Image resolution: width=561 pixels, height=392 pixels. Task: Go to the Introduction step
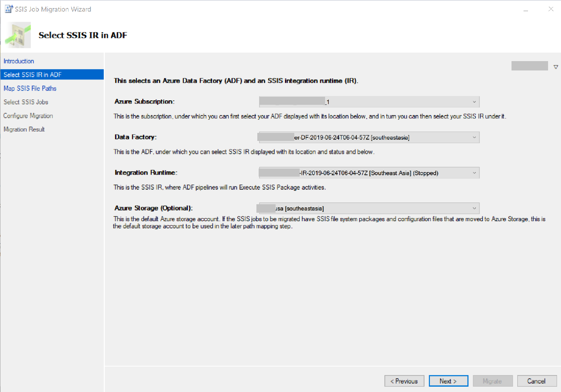19,61
